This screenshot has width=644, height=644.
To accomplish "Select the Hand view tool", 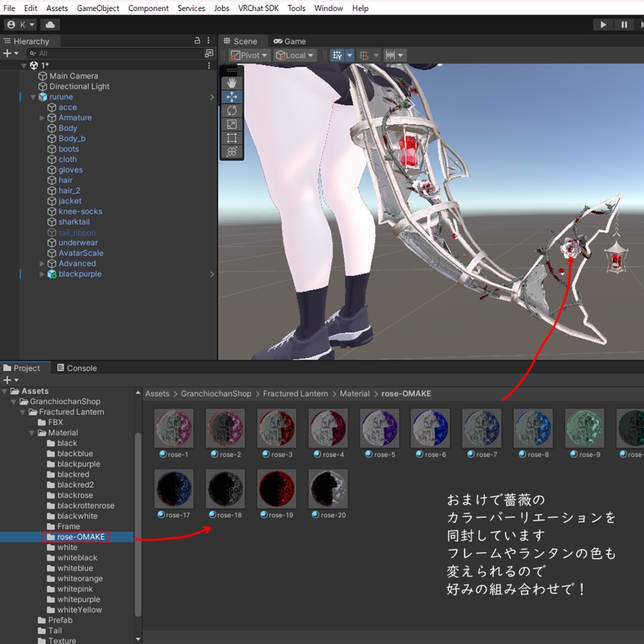I will click(x=231, y=83).
